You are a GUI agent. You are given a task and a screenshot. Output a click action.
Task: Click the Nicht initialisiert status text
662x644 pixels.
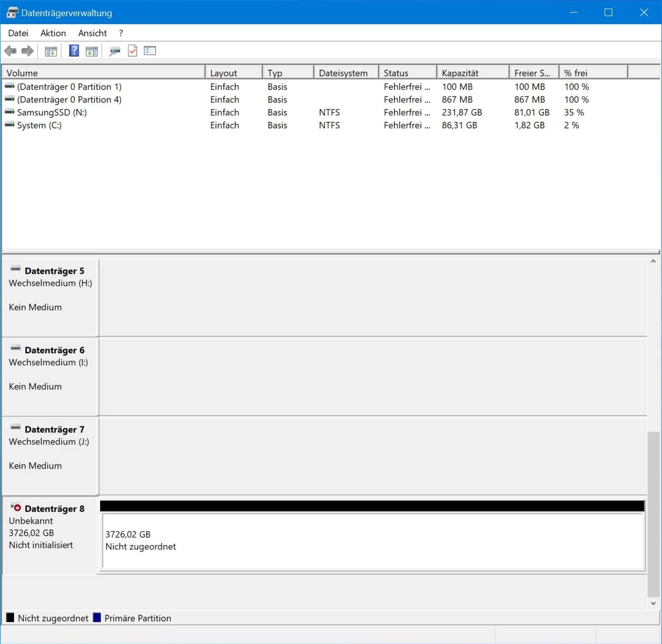click(41, 545)
